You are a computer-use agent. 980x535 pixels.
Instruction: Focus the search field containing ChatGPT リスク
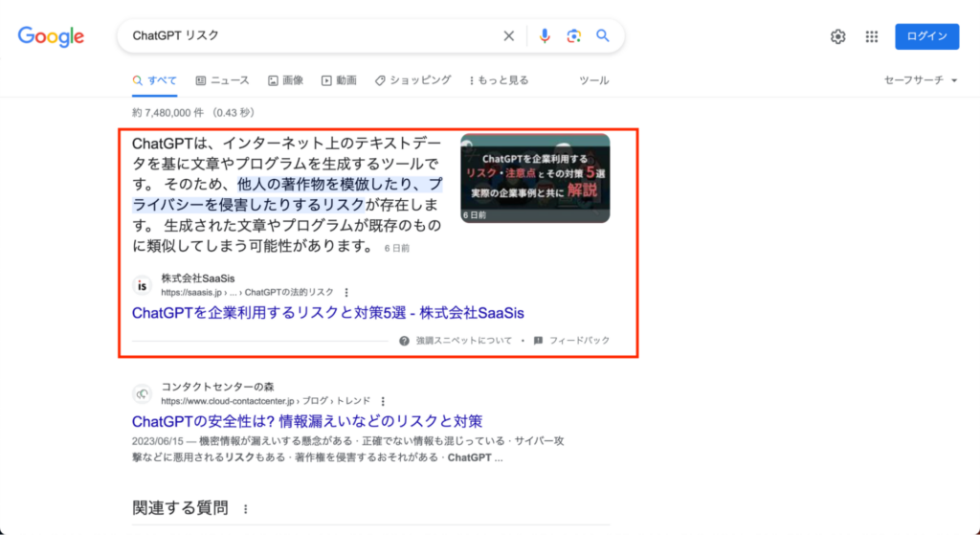(306, 36)
